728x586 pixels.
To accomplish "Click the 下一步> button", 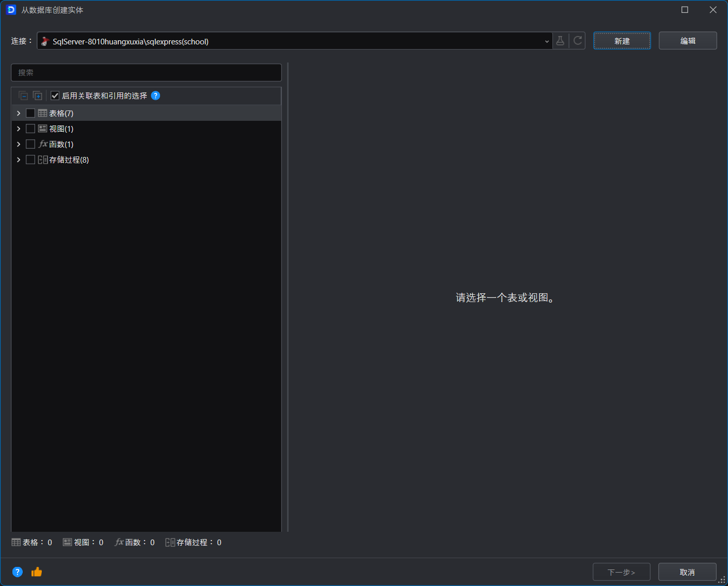I will pos(622,572).
